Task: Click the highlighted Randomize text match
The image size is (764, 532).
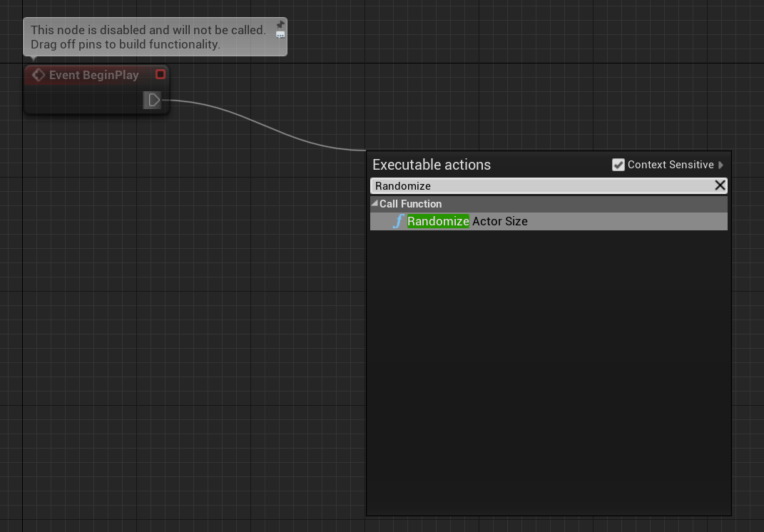Action: 438,221
